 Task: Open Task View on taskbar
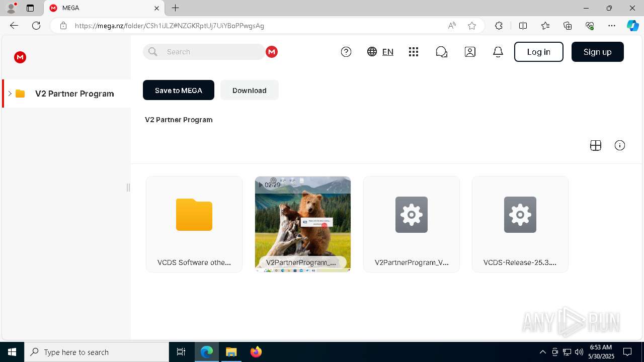181,352
